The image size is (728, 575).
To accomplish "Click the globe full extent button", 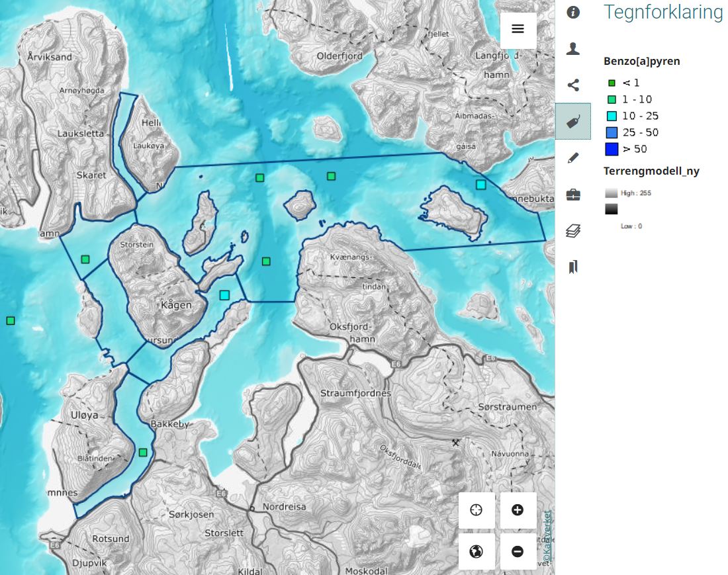I will click(x=476, y=551).
